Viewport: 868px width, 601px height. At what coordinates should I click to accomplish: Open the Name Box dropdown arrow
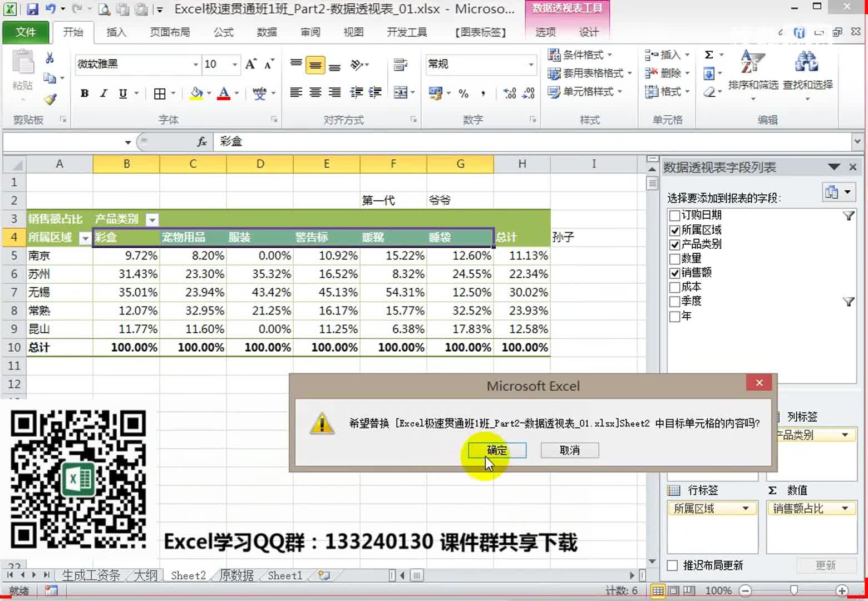[x=128, y=142]
